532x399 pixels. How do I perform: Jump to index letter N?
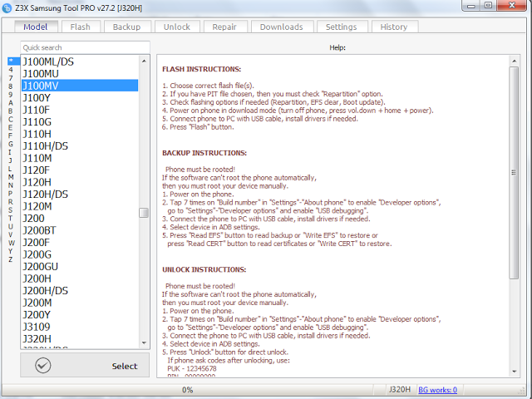pyautogui.click(x=11, y=185)
